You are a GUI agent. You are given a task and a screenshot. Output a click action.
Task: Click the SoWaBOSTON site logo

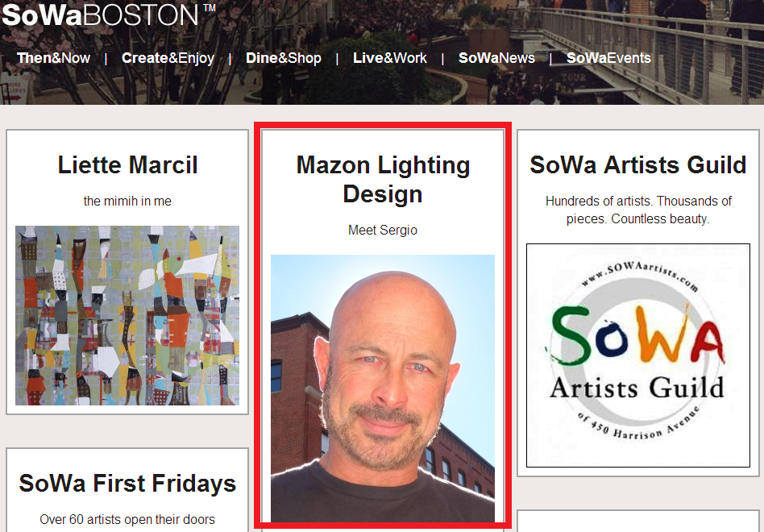pyautogui.click(x=108, y=15)
